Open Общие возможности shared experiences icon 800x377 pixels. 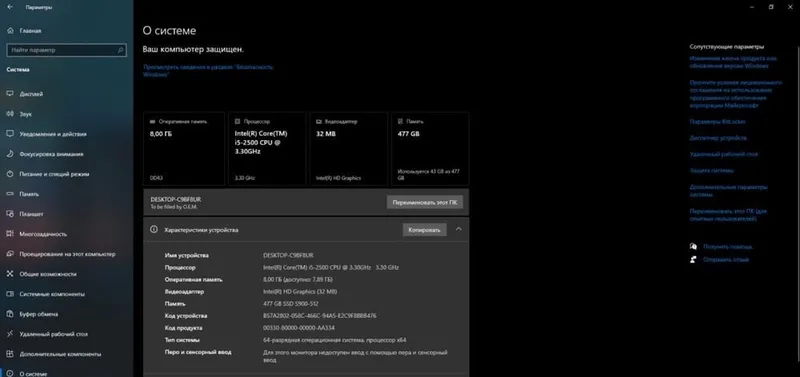[x=10, y=274]
